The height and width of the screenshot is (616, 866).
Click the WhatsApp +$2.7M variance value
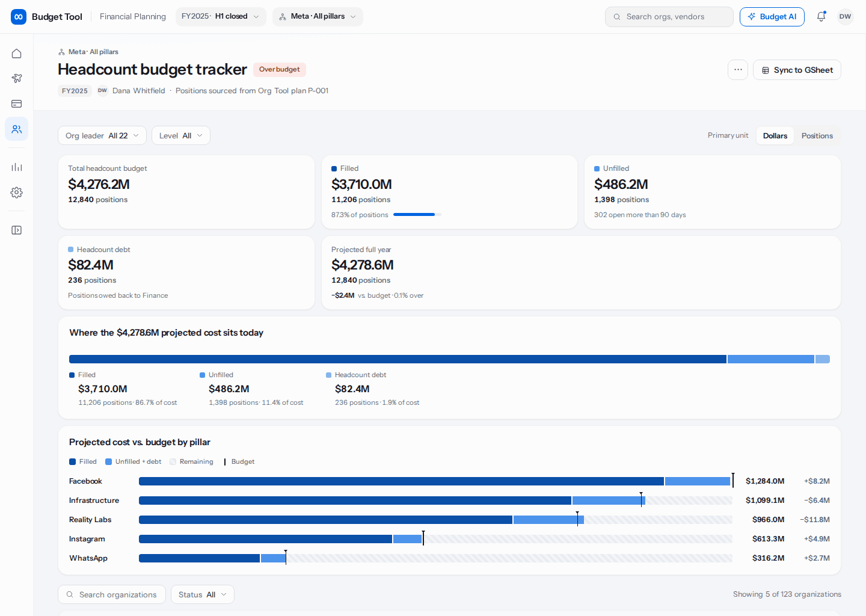coord(817,558)
